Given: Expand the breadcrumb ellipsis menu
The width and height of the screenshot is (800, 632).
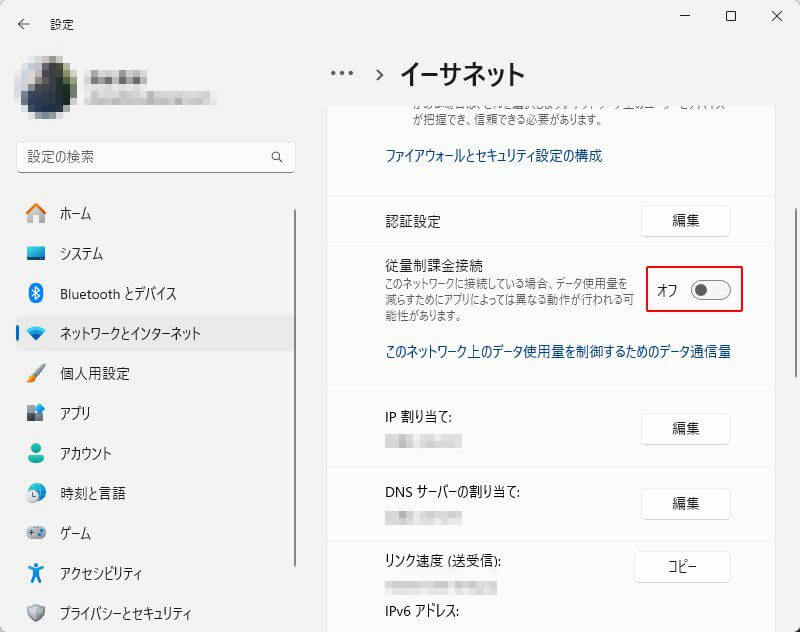Looking at the screenshot, I should (342, 73).
